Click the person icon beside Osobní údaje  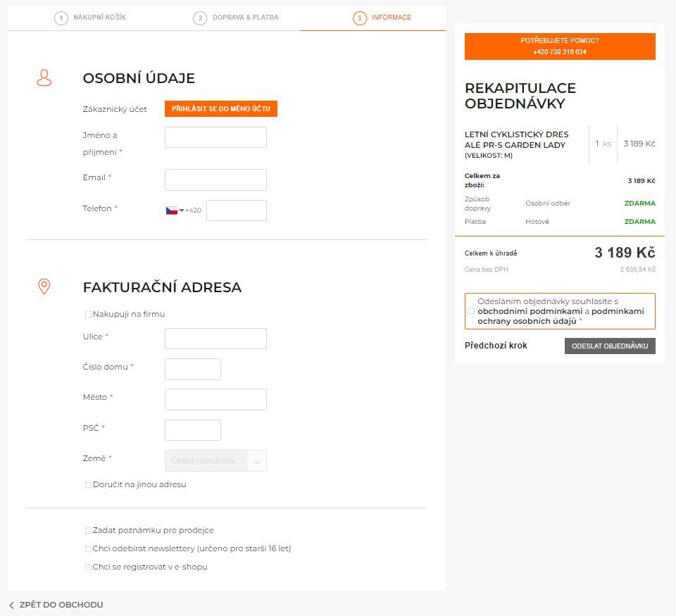click(x=44, y=78)
